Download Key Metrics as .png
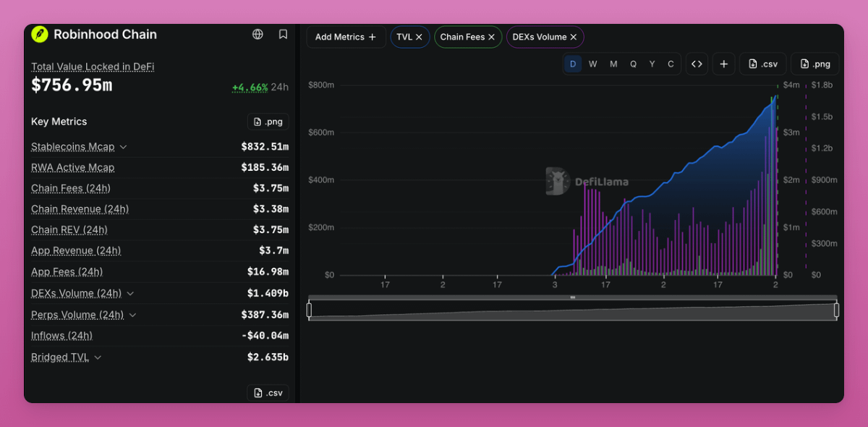This screenshot has height=427, width=868. pyautogui.click(x=268, y=122)
